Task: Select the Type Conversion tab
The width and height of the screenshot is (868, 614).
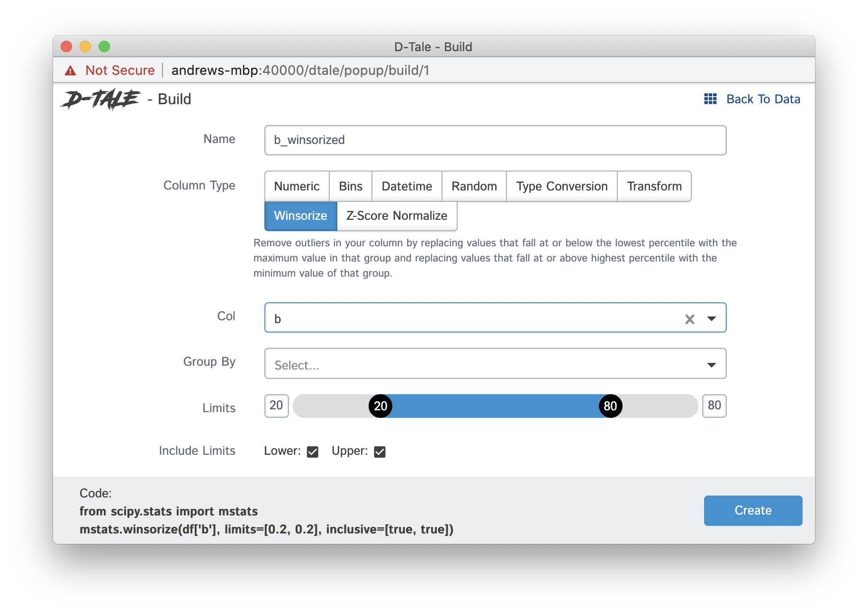Action: [561, 186]
